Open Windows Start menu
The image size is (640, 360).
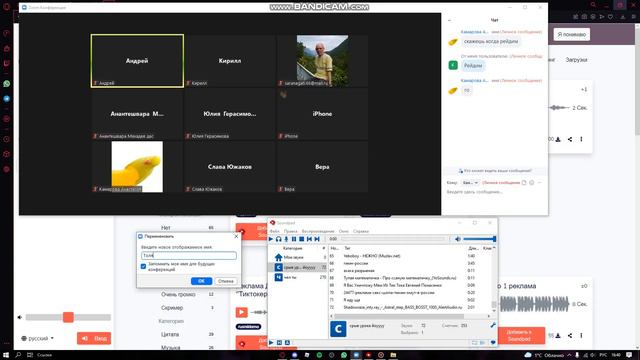[6, 355]
